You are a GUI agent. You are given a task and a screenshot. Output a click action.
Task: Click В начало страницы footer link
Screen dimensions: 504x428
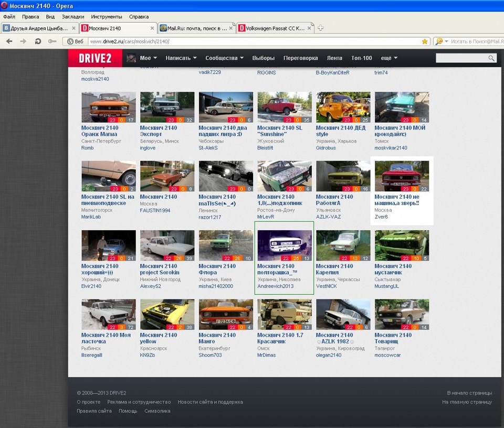tap(469, 393)
